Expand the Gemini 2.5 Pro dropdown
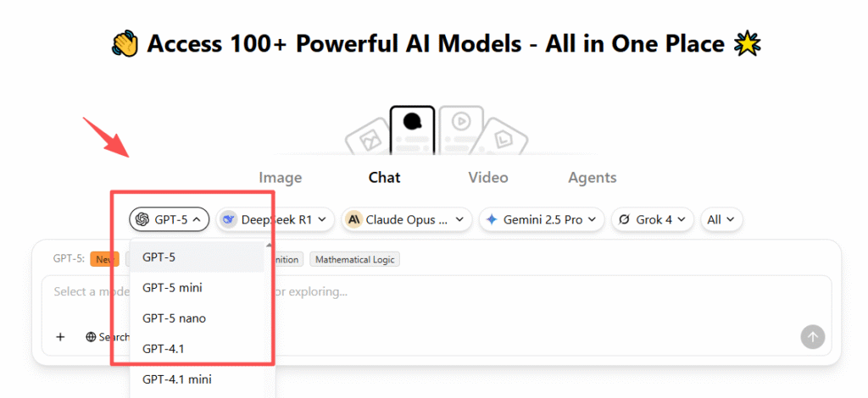868x398 pixels. (x=542, y=219)
